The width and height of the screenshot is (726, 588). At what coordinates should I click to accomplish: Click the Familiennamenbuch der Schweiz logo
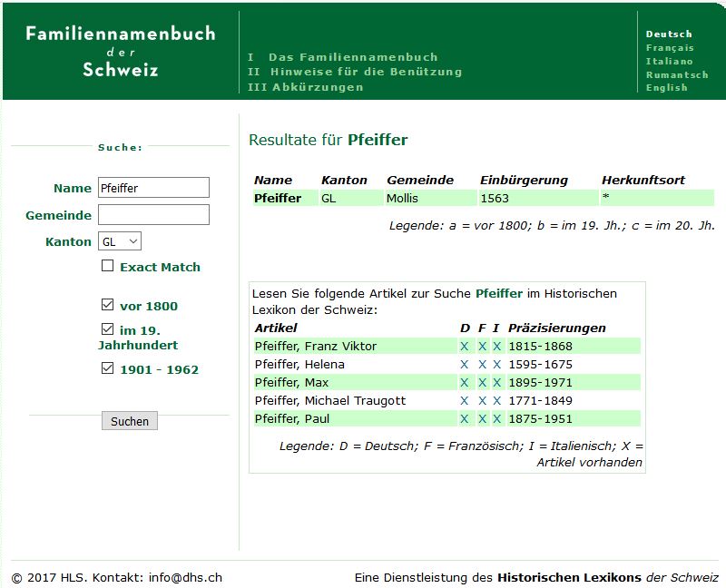(121, 51)
